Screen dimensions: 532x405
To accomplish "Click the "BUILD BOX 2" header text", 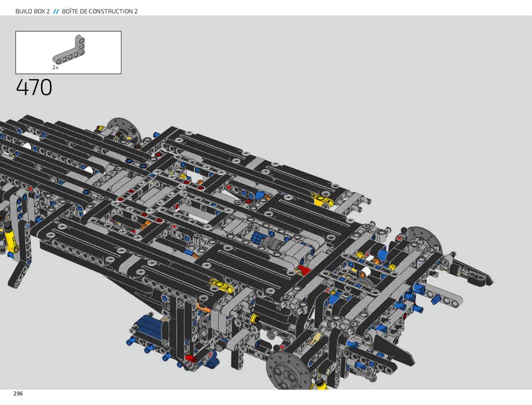I will pos(32,11).
